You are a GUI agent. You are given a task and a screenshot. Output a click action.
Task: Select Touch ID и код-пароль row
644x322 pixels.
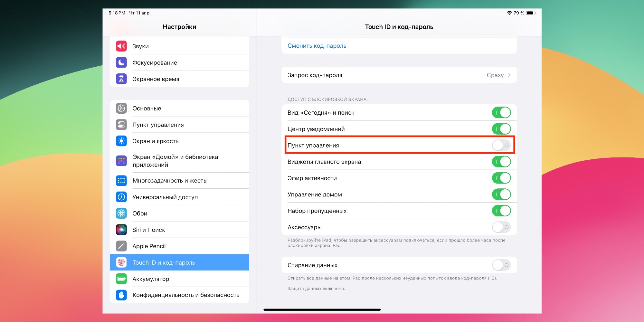click(180, 262)
